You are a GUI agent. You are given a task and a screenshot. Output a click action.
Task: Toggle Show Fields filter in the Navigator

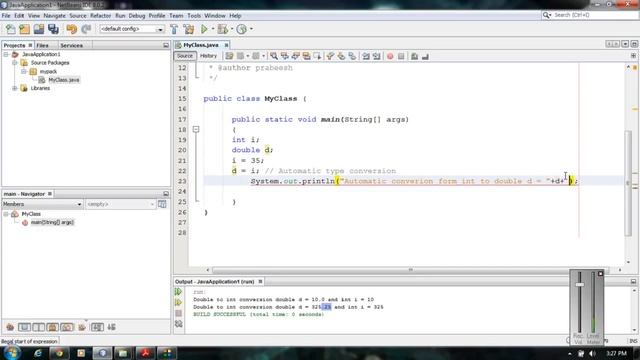coord(24,327)
